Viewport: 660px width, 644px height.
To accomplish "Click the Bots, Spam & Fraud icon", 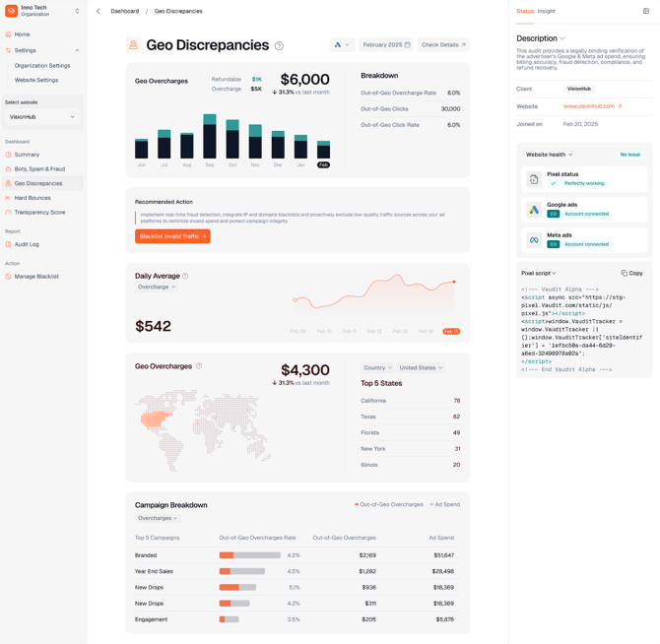I will [8, 169].
